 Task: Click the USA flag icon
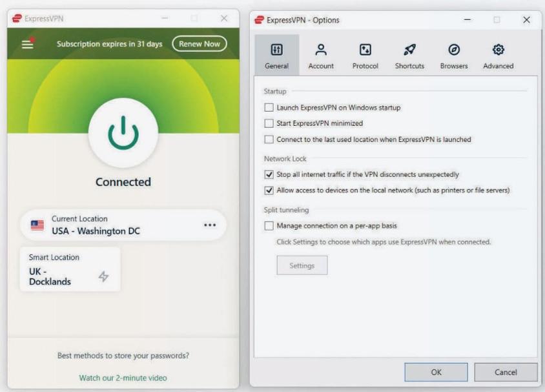pyautogui.click(x=37, y=225)
